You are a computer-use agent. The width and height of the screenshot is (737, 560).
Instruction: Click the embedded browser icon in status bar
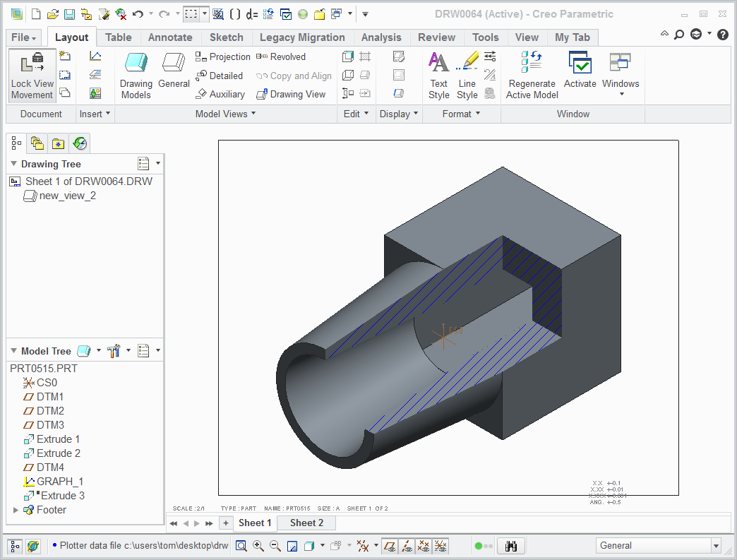point(33,546)
